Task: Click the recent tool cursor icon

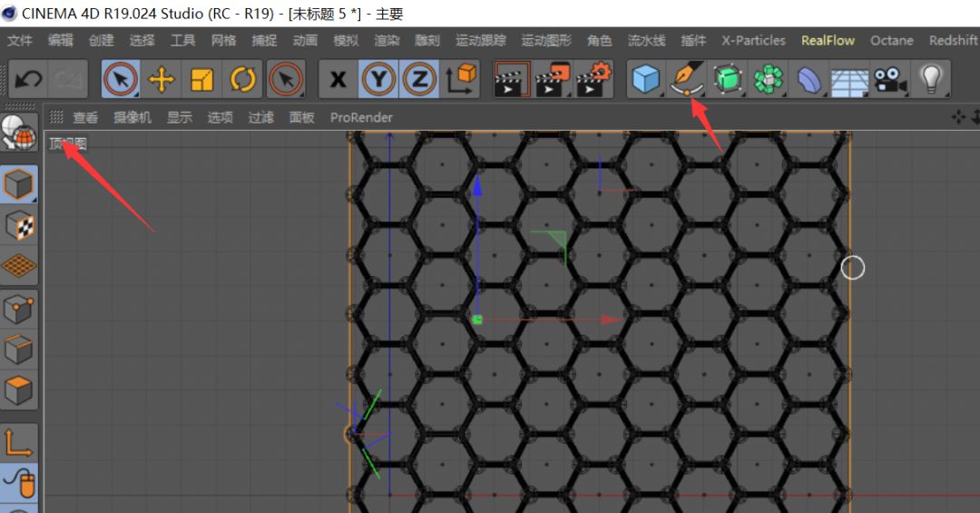Action: (286, 80)
